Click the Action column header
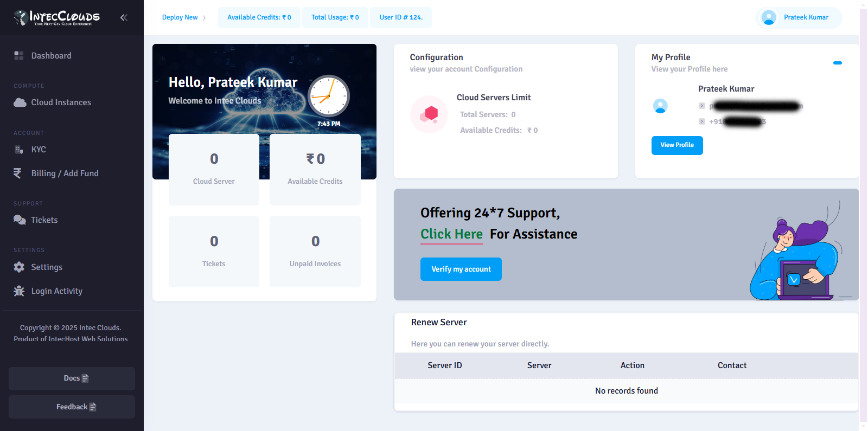The height and width of the screenshot is (431, 868). [633, 365]
